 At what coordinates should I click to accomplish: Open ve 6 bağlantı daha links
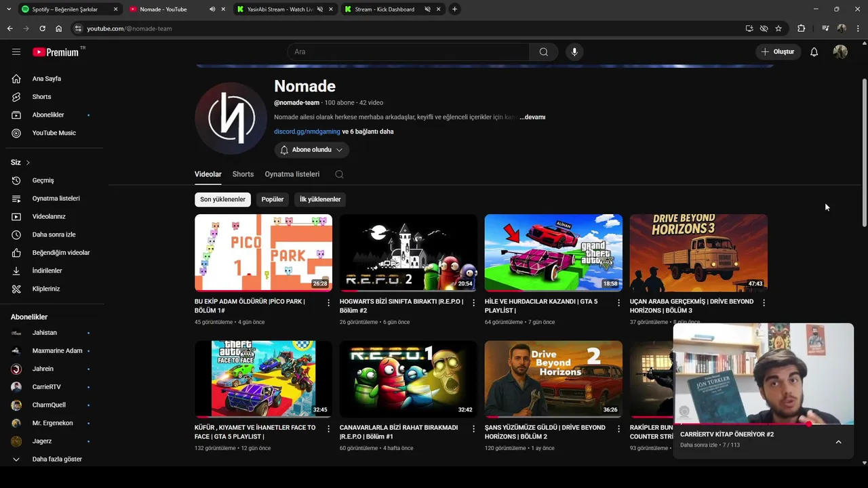[x=368, y=131]
